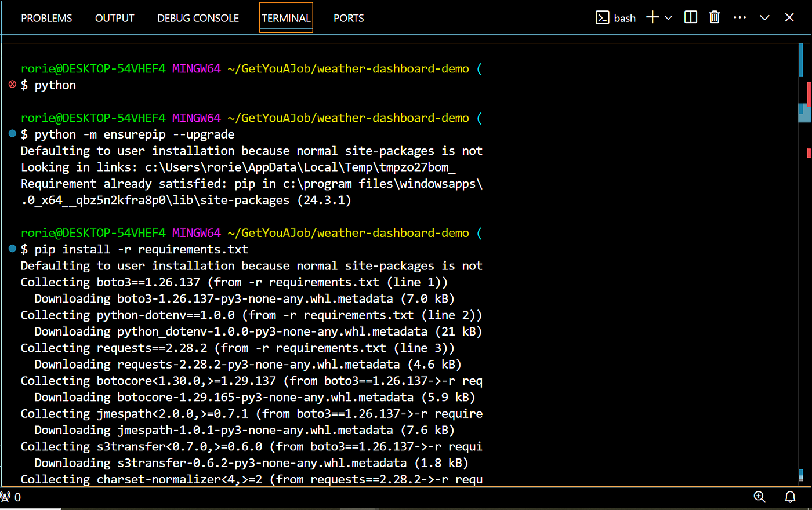Kill the terminal with trash icon
This screenshot has height=510, width=812.
tap(715, 17)
